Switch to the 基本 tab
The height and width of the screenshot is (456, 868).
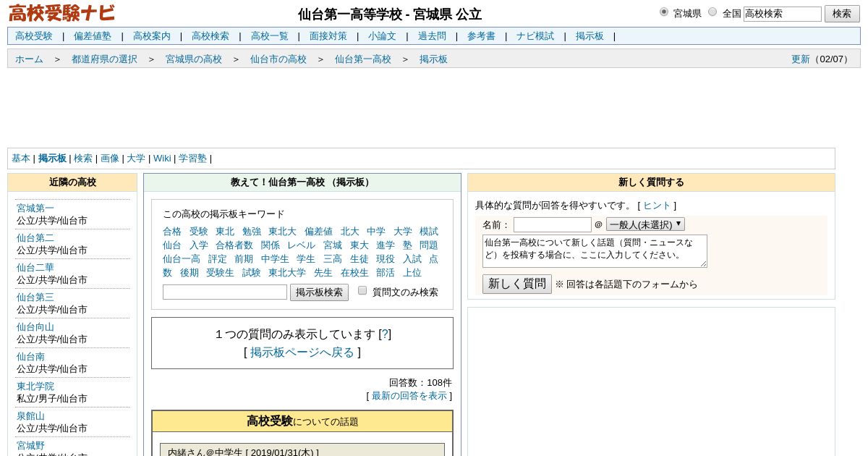pyautogui.click(x=21, y=159)
